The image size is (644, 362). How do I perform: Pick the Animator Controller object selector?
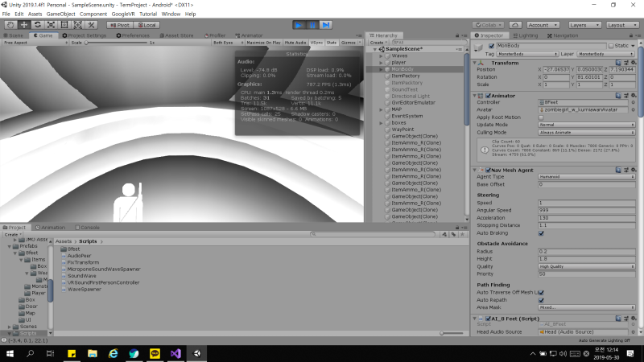tap(633, 103)
